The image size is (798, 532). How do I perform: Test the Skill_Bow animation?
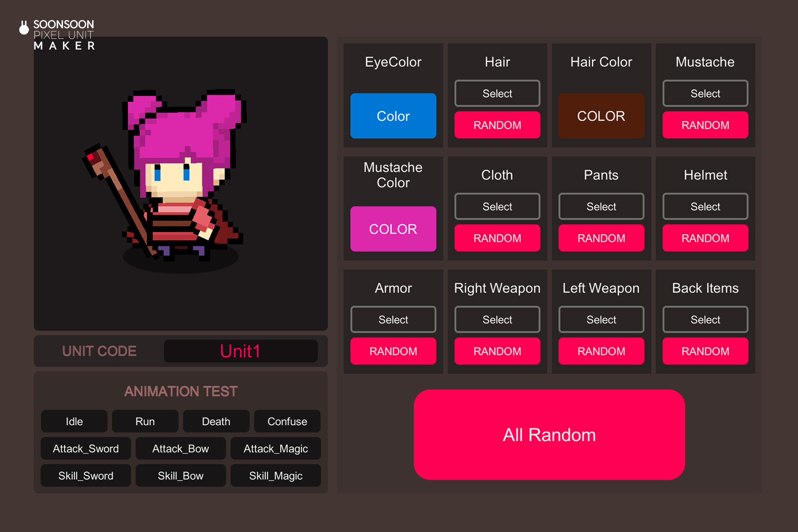(x=180, y=475)
